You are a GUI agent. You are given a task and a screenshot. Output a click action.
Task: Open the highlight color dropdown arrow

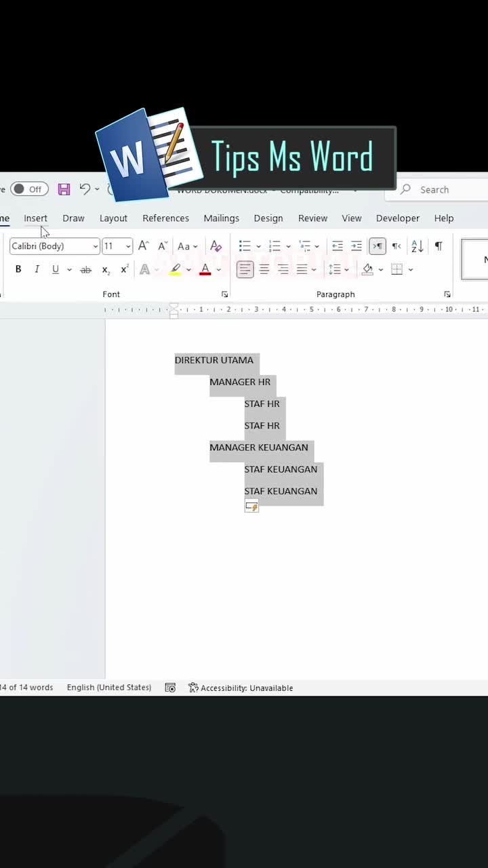tap(188, 270)
